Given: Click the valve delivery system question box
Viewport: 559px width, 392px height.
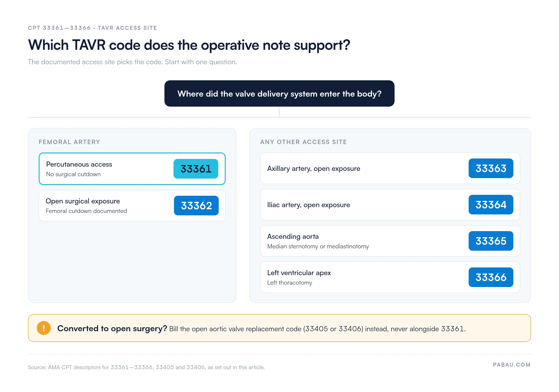Looking at the screenshot, I should [279, 93].
